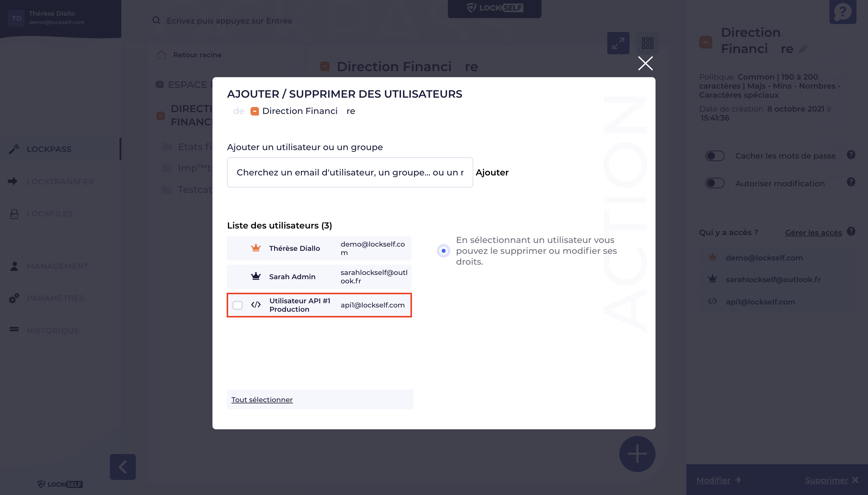The image size is (868, 495).
Task: Click the Ajouter button
Action: click(x=492, y=172)
